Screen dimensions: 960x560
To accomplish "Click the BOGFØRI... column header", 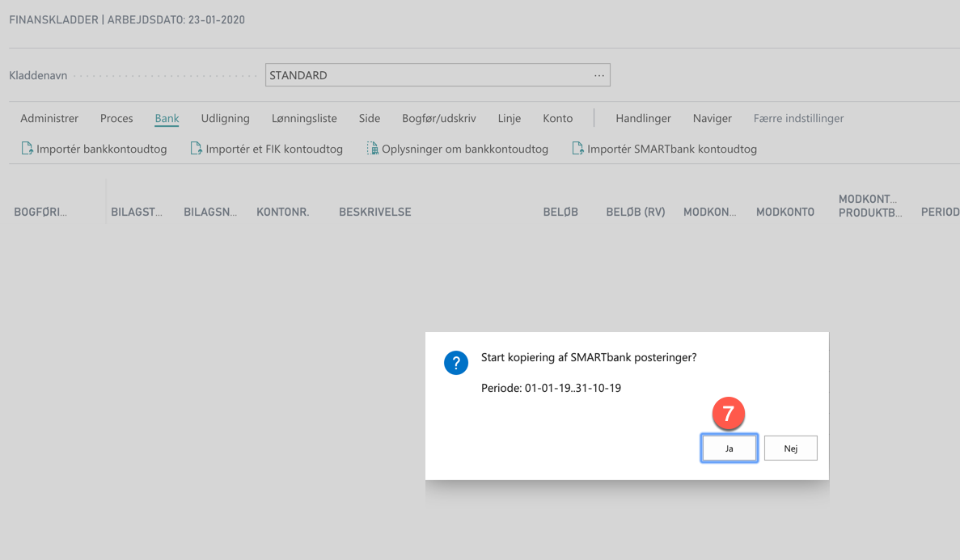I will pyautogui.click(x=40, y=212).
